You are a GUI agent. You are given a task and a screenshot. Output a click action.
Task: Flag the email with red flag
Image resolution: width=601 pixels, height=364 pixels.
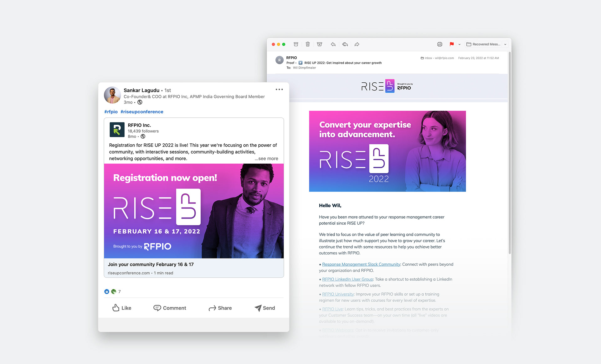click(452, 44)
